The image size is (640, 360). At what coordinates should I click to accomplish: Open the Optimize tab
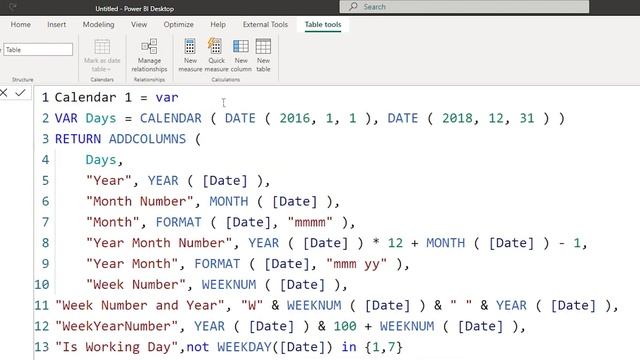(178, 24)
